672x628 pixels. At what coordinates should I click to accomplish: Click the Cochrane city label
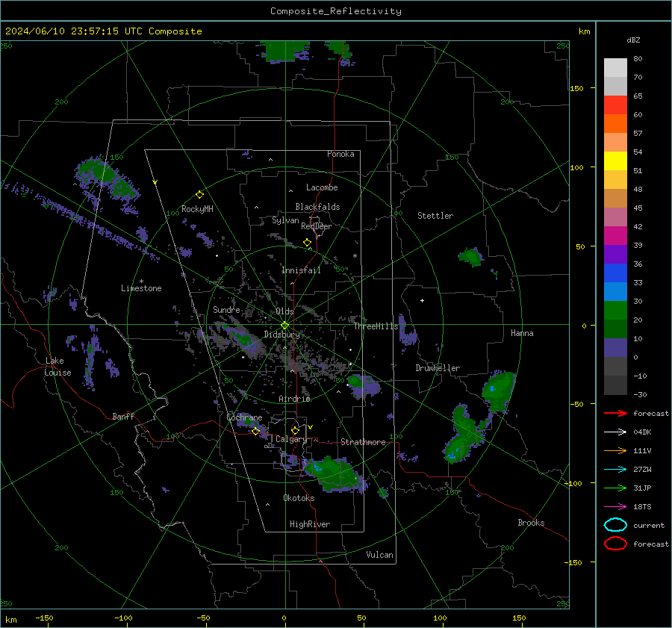pos(244,417)
